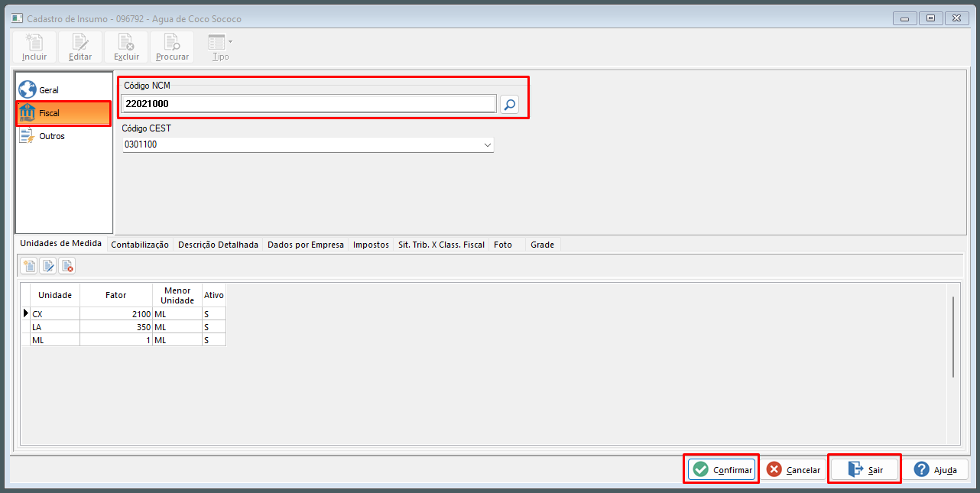Click the Sair button
The height and width of the screenshot is (493, 980).
pos(865,469)
